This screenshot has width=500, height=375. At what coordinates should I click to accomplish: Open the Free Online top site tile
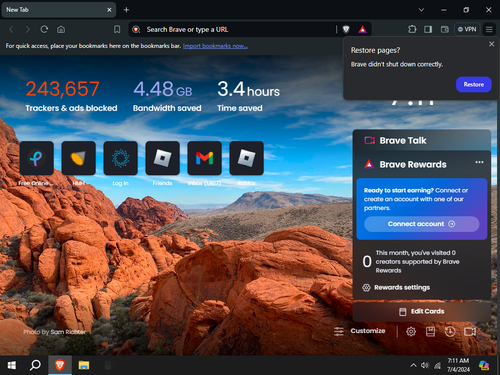point(37,158)
